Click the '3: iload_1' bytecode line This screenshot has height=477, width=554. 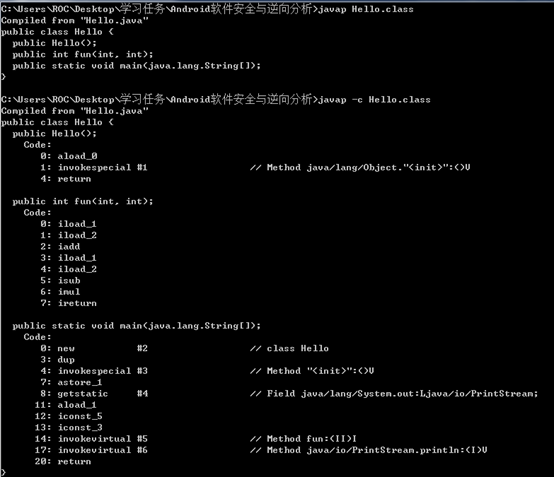(x=68, y=258)
